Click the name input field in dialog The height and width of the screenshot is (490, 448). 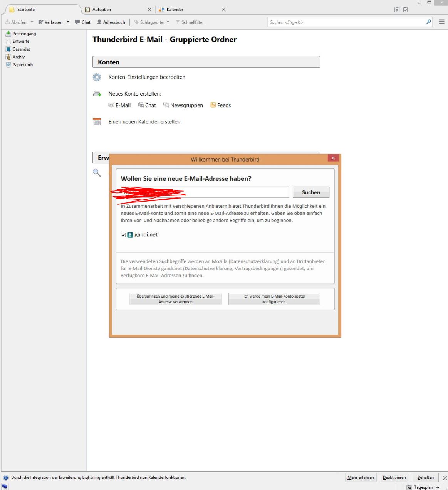205,192
